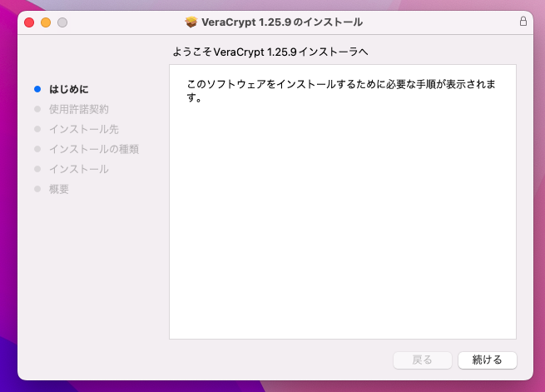This screenshot has width=545, height=392.
Task: Click the gray bullet beside 使用許諾契約
Action: (37, 109)
